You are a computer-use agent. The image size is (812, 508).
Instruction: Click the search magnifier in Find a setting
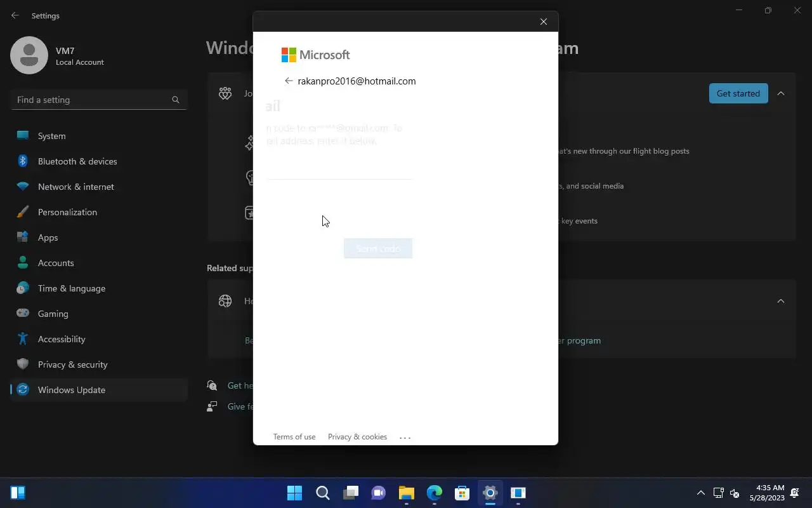click(176, 100)
